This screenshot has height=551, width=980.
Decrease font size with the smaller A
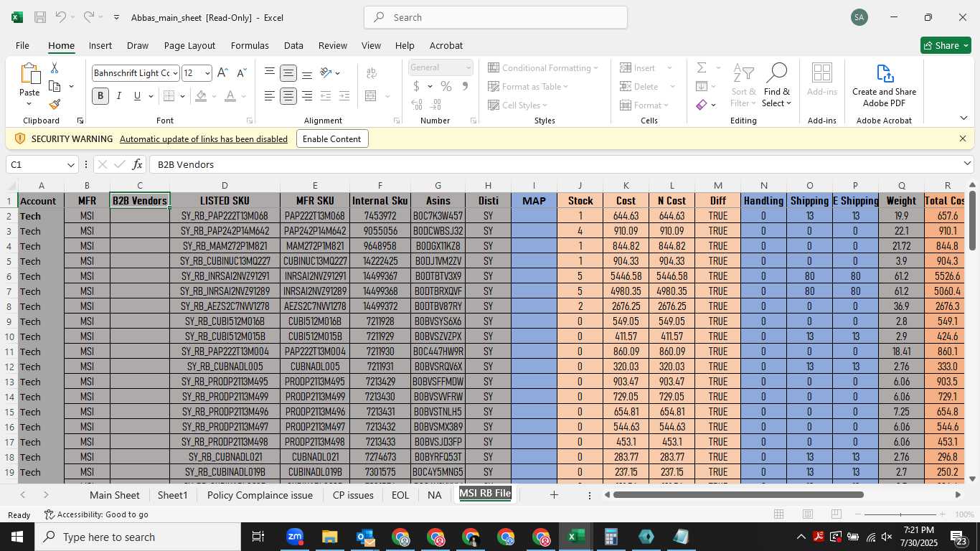coord(241,73)
